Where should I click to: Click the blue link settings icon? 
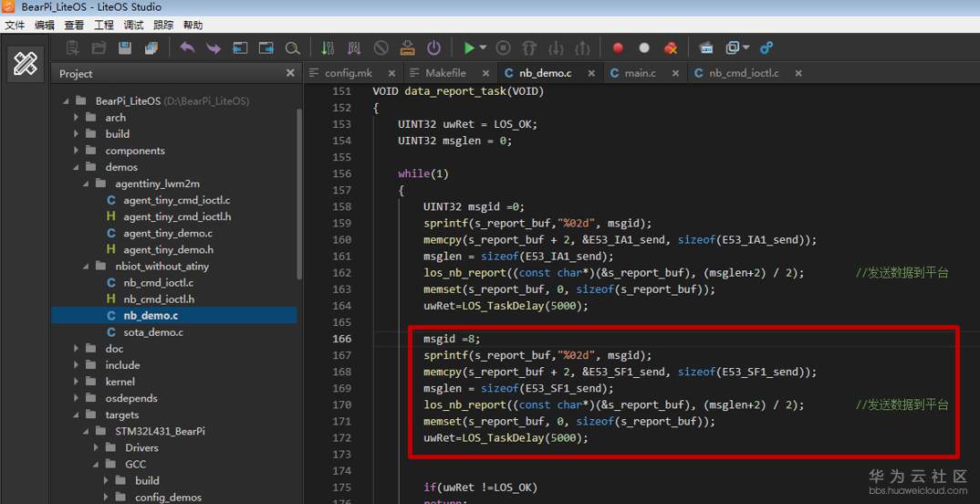click(766, 48)
